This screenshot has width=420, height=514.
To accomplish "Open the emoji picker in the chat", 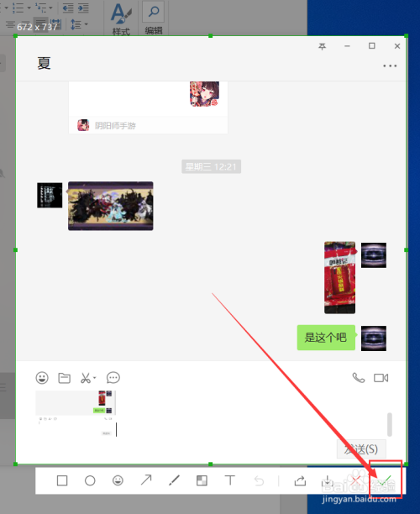I will [x=42, y=378].
